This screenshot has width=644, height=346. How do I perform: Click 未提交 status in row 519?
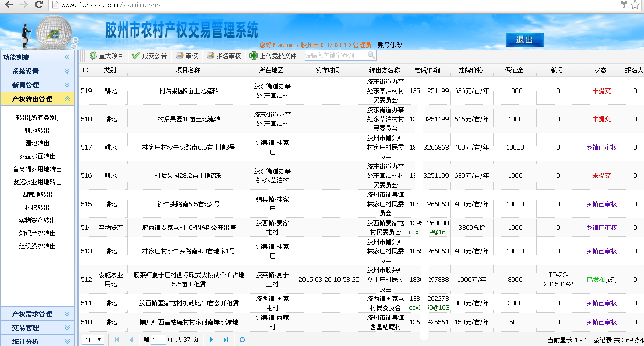601,91
